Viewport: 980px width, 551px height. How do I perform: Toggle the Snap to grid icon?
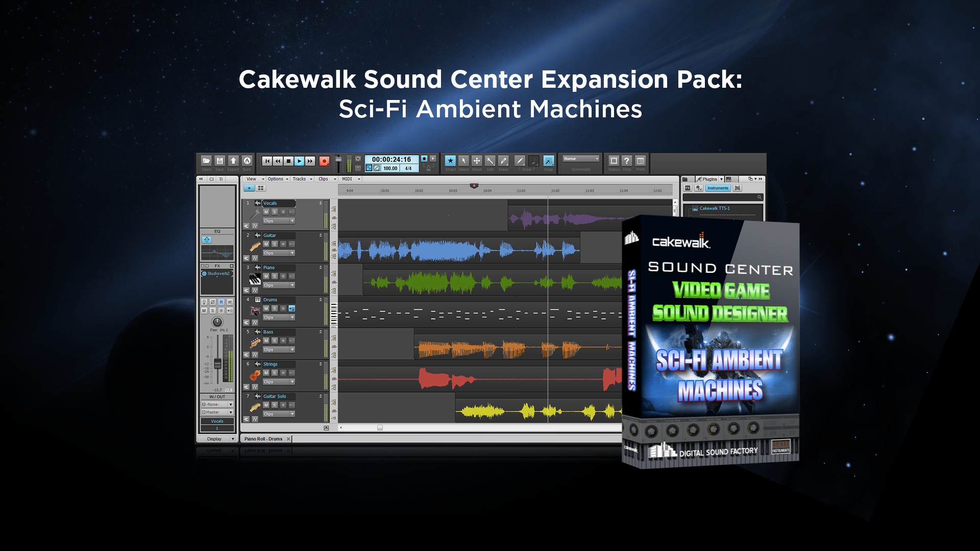(x=549, y=161)
